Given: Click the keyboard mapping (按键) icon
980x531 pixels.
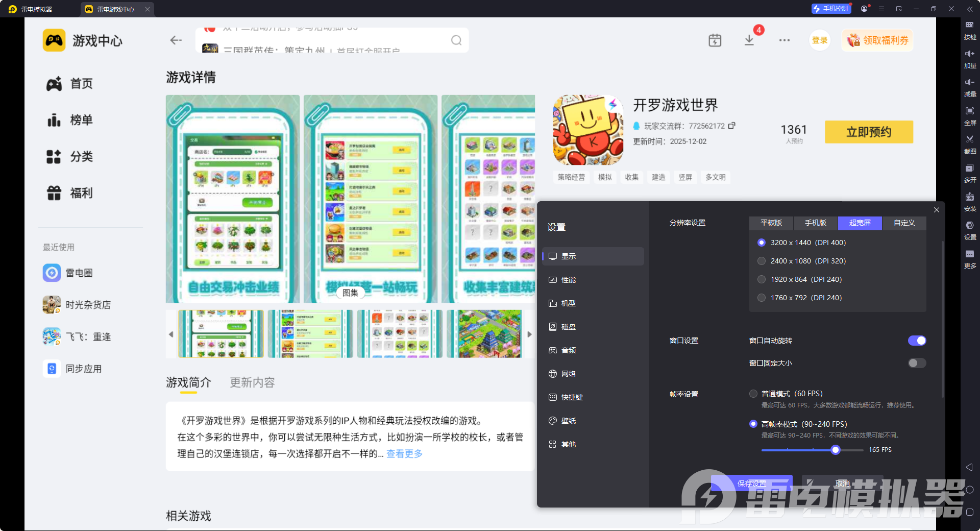Looking at the screenshot, I should 969,25.
